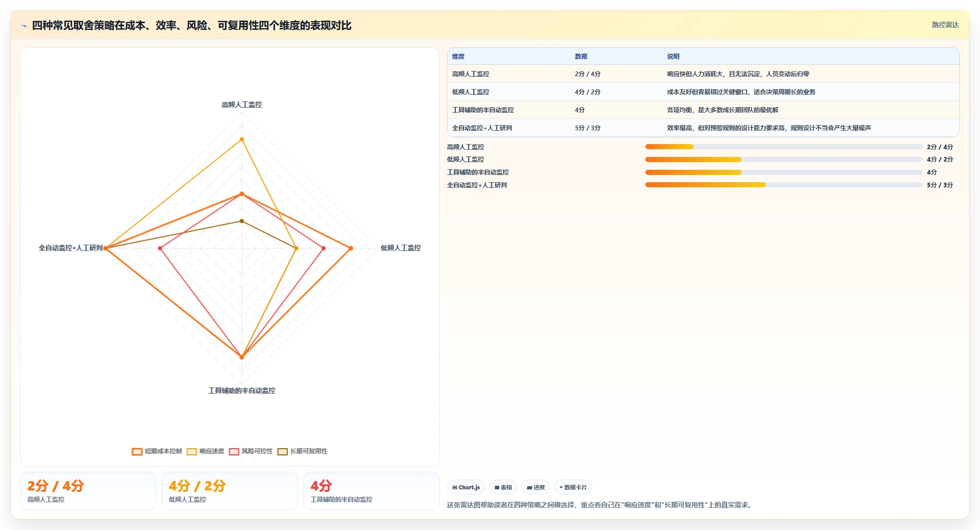Click the 数据卡片 chip
980x530 pixels.
(x=573, y=487)
